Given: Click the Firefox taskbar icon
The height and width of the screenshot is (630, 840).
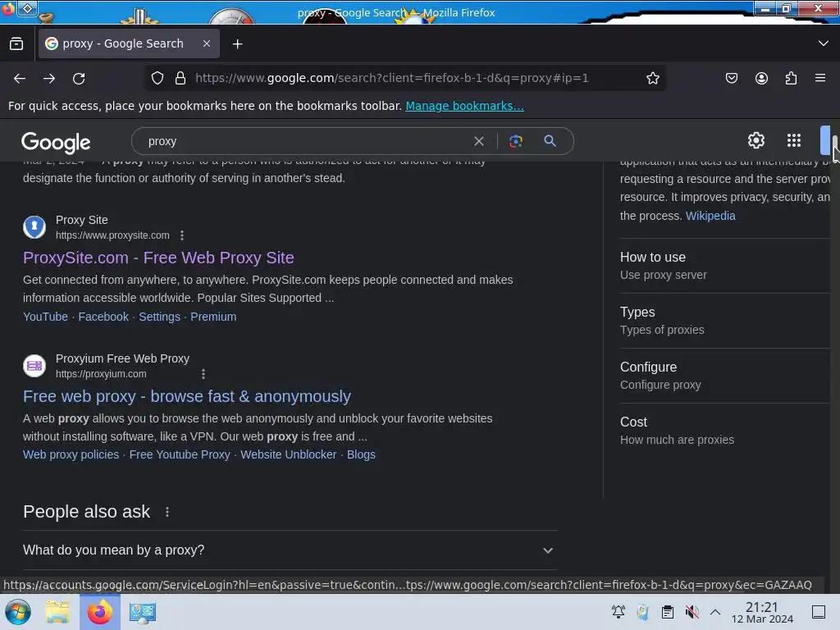Looking at the screenshot, I should (x=99, y=612).
